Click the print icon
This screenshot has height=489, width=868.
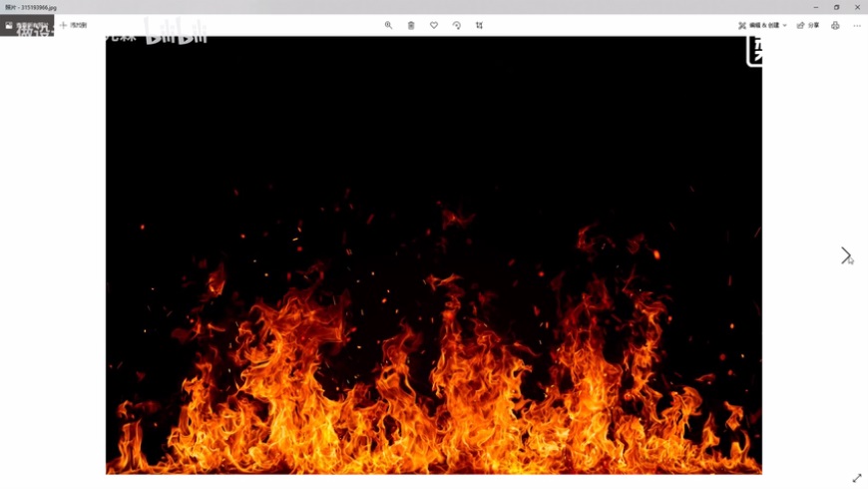835,25
